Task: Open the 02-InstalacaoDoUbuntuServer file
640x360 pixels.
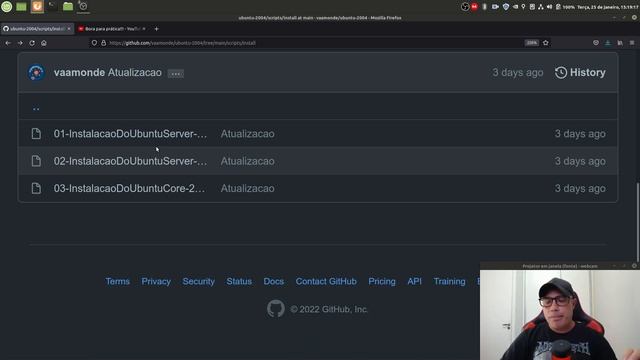Action: 130,161
